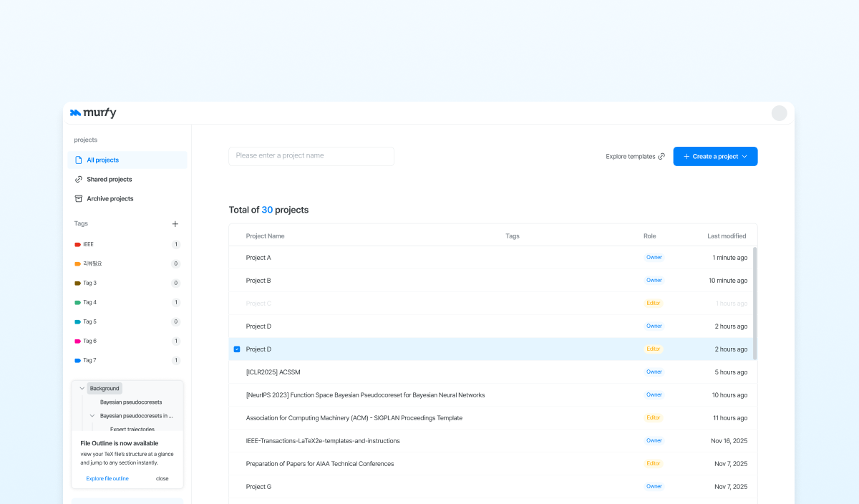The width and height of the screenshot is (859, 504).
Task: Click the Tag 6 label
Action: click(x=89, y=341)
